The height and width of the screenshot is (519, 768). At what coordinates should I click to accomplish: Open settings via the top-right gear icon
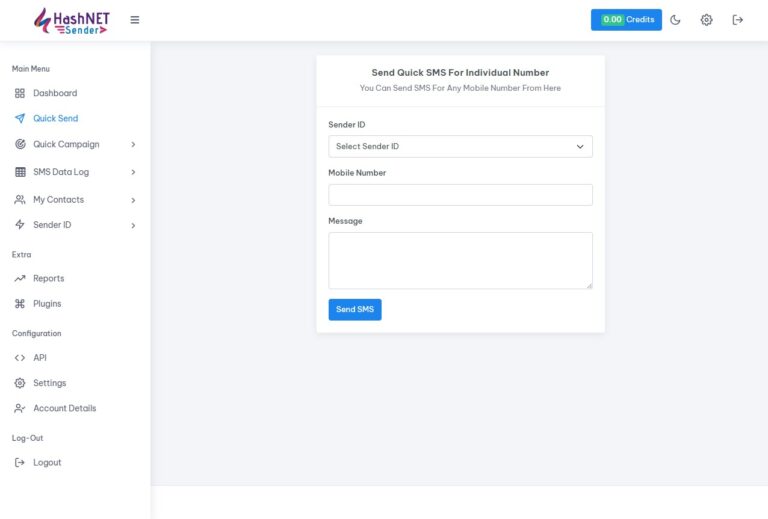click(706, 20)
